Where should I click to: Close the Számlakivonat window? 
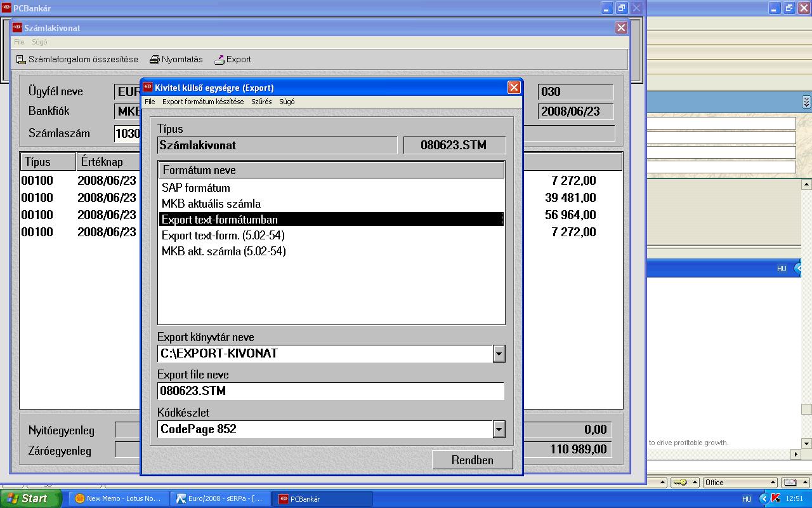[x=621, y=28]
